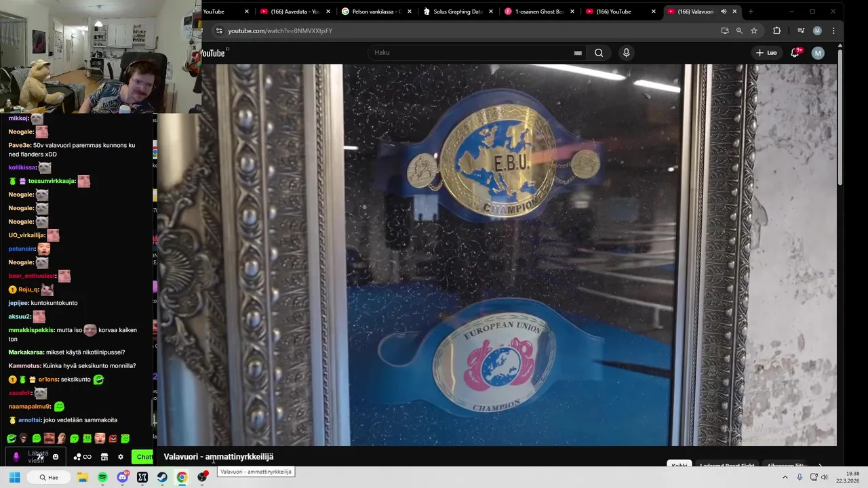Image resolution: width=868 pixels, height=488 pixels.
Task: Open the emote picker smiley in chat
Action: (x=56, y=457)
